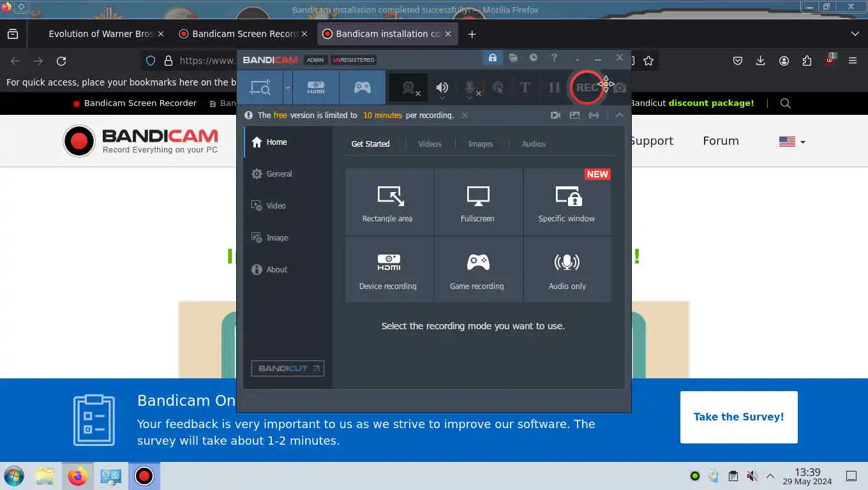This screenshot has height=490, width=868.
Task: Open Image settings in Bandicam sidebar
Action: [288, 238]
